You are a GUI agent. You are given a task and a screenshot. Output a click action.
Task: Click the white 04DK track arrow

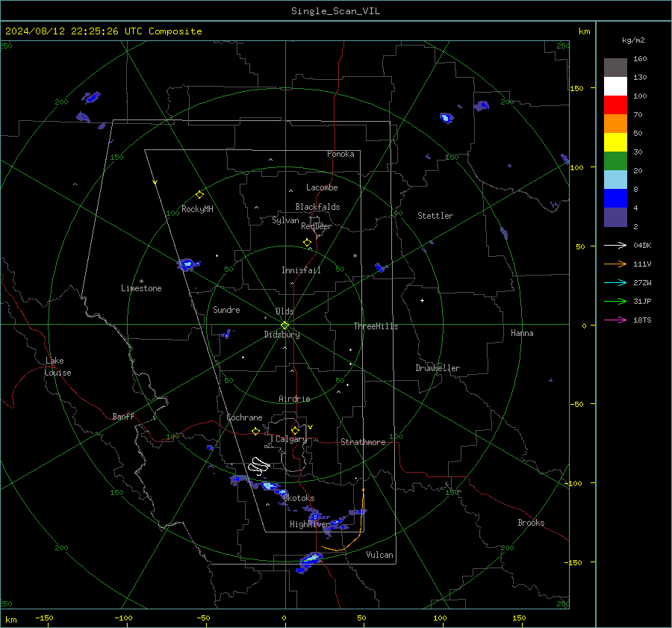pos(615,245)
